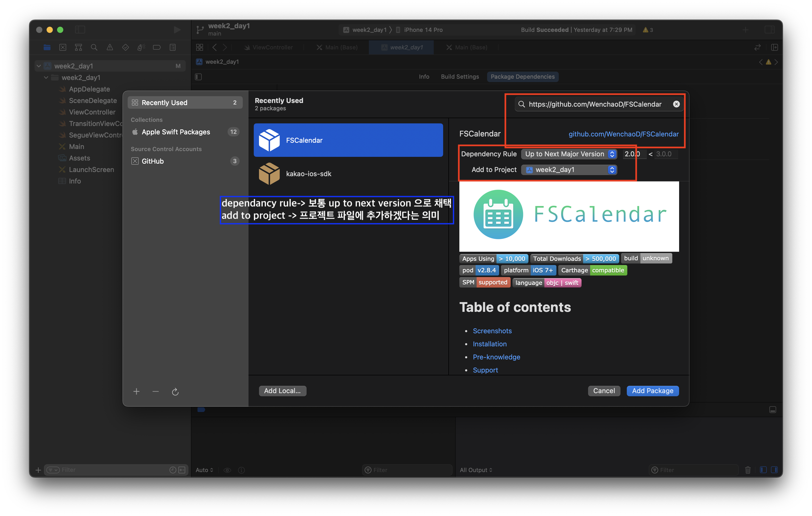This screenshot has width=812, height=516.
Task: Switch to the Build Settings tab
Action: (460, 77)
